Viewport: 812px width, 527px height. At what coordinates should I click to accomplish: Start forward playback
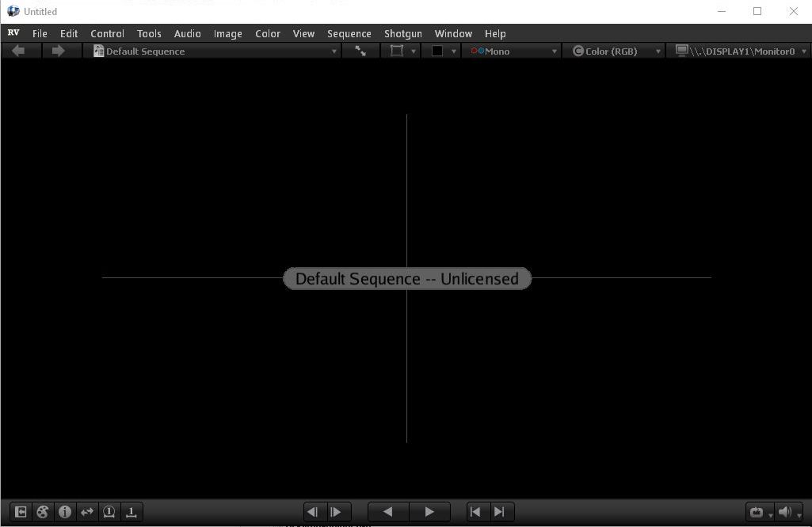pyautogui.click(x=429, y=512)
